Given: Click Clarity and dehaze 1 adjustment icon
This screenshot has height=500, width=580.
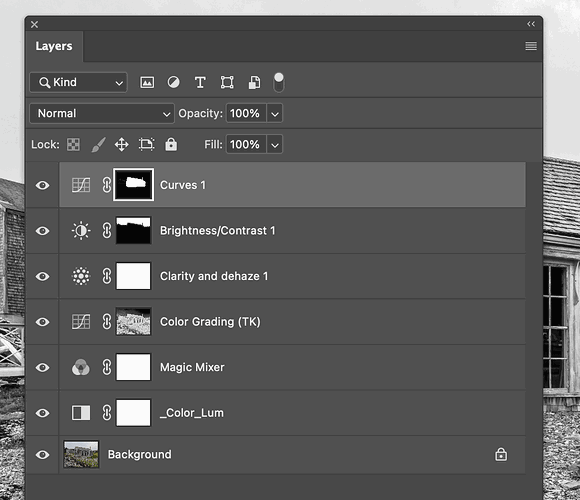Looking at the screenshot, I should [81, 276].
